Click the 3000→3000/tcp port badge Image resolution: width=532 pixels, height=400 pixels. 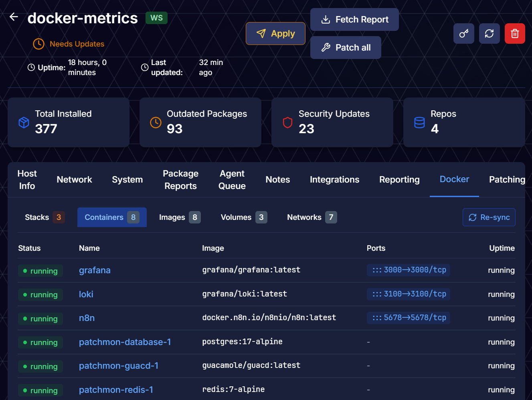click(x=409, y=270)
